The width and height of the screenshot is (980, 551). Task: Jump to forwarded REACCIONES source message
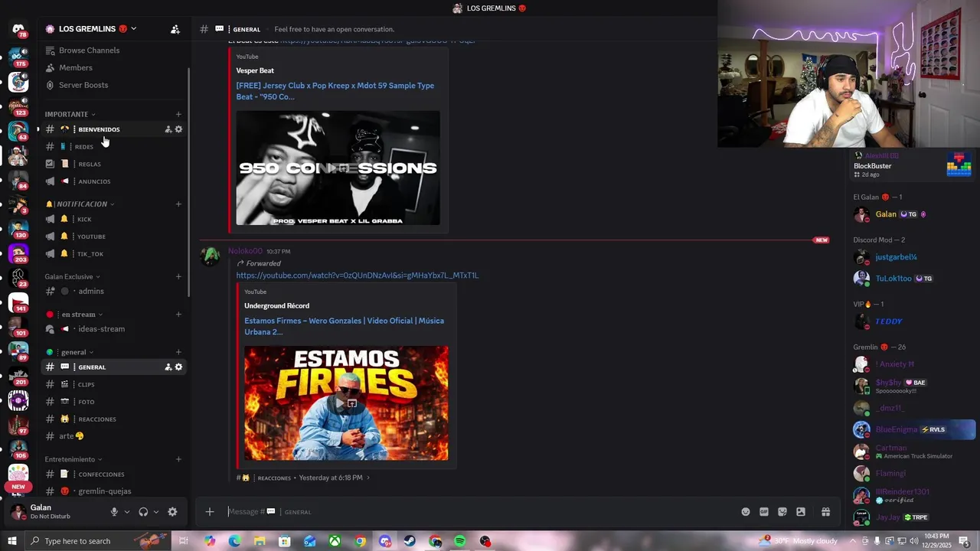(x=303, y=478)
